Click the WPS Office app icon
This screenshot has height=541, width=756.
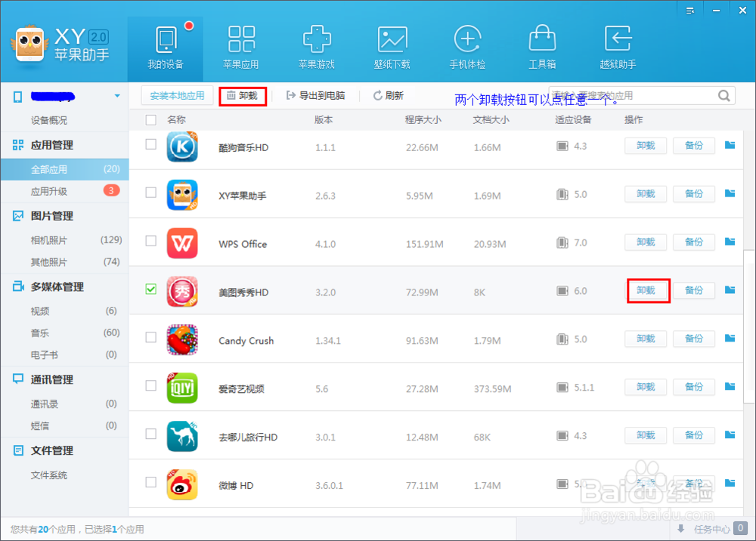click(182, 243)
